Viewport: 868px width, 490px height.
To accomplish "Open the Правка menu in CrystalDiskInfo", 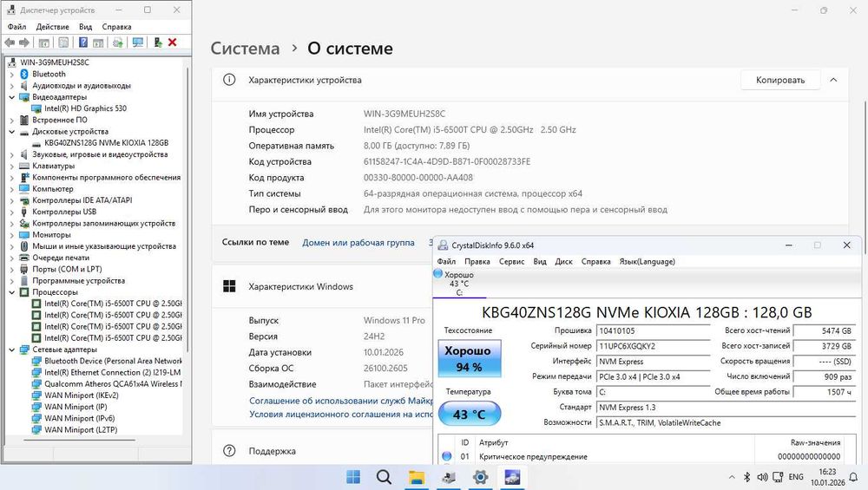I will pyautogui.click(x=477, y=262).
